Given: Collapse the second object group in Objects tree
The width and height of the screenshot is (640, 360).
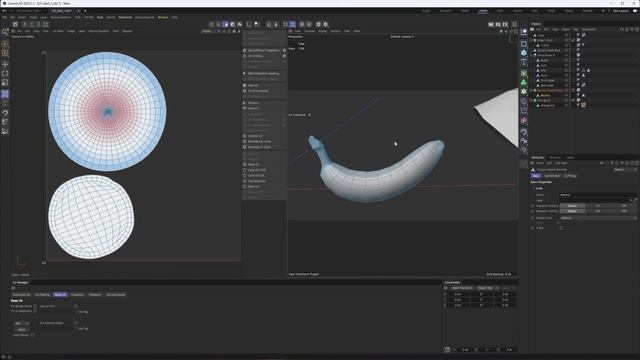Looking at the screenshot, I should [x=532, y=40].
